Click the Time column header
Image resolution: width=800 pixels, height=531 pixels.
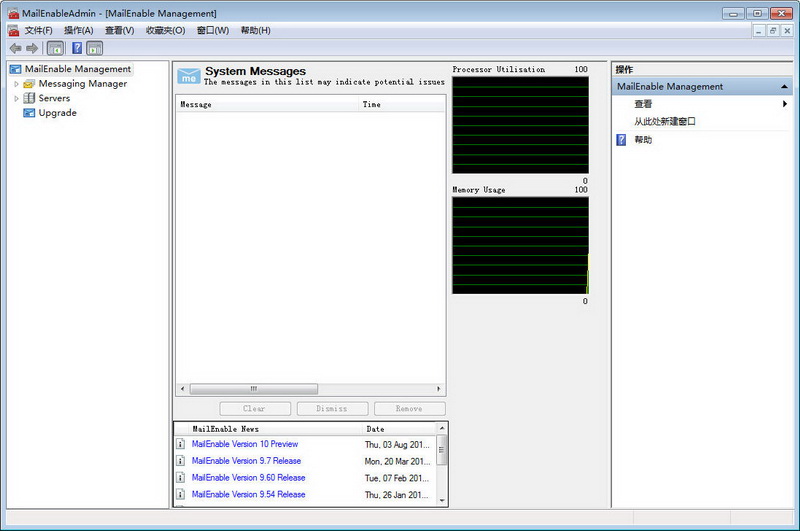coord(402,105)
